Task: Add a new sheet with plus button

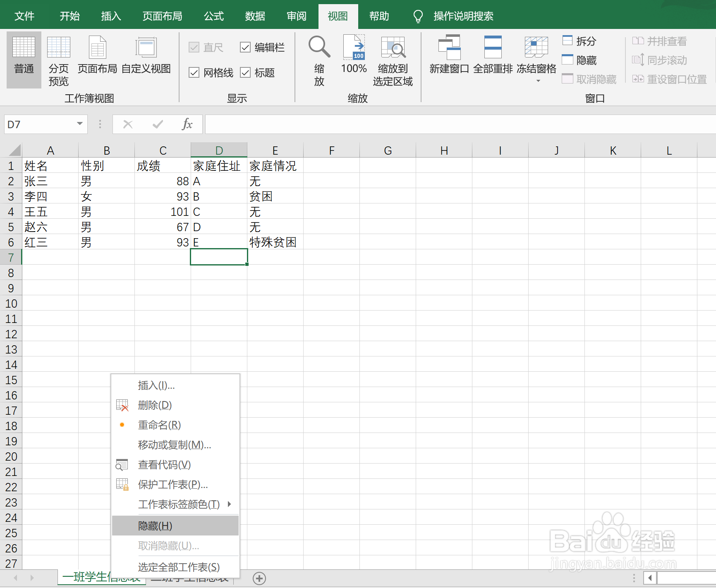Action: click(x=259, y=578)
